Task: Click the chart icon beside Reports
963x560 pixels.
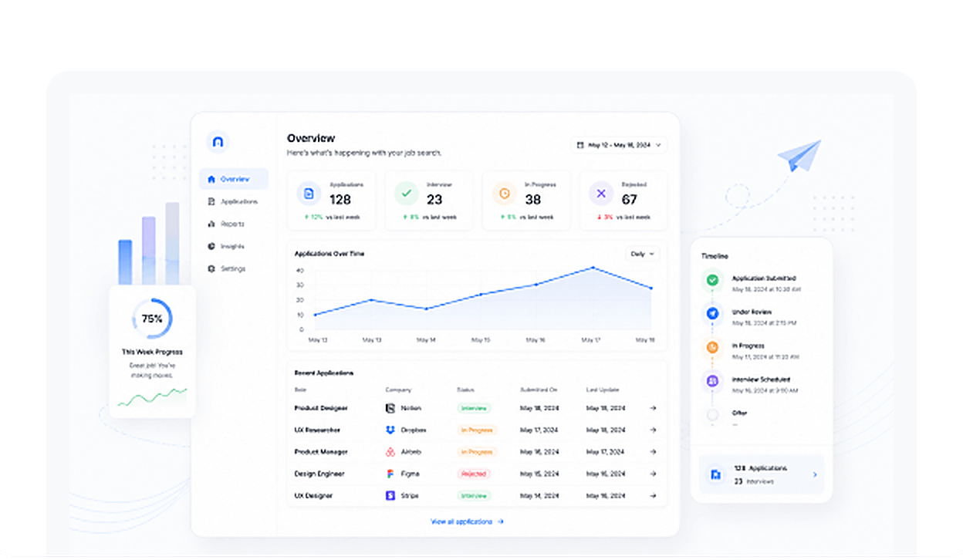Action: [211, 224]
